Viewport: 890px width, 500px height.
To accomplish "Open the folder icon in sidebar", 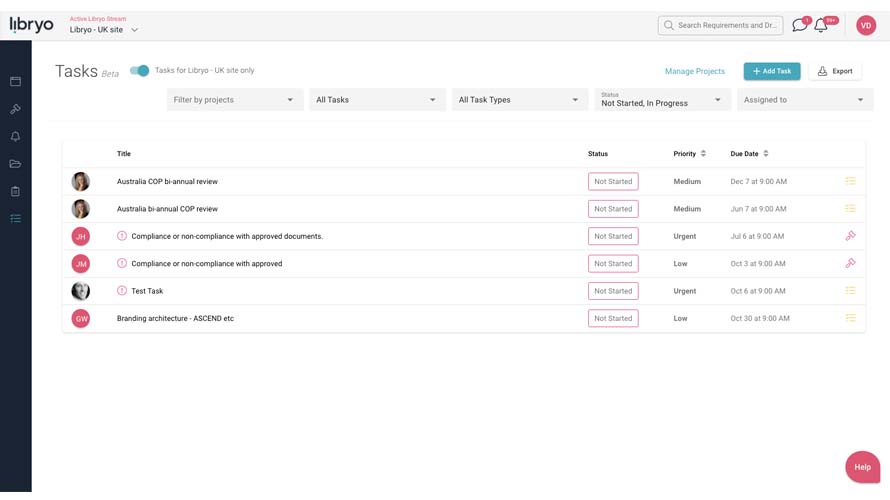I will [15, 164].
